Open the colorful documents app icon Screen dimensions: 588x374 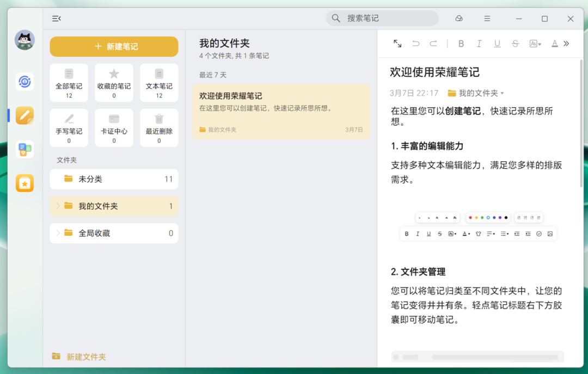[24, 149]
